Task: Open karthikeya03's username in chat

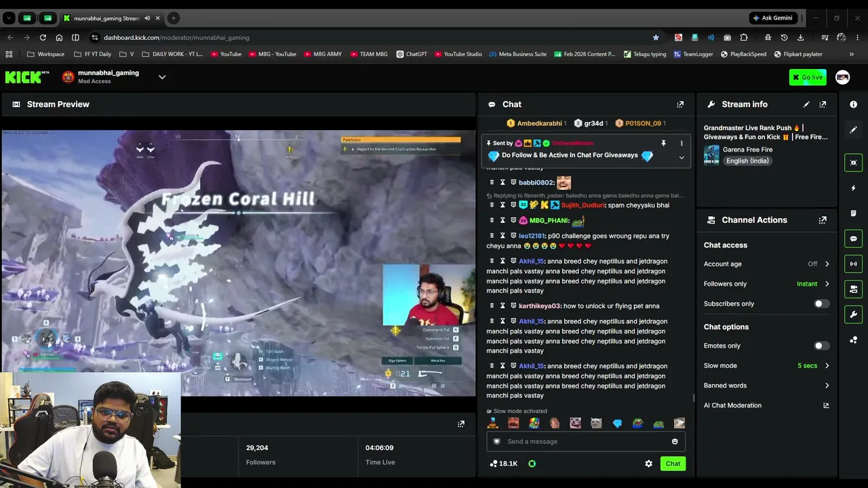Action: (x=540, y=306)
